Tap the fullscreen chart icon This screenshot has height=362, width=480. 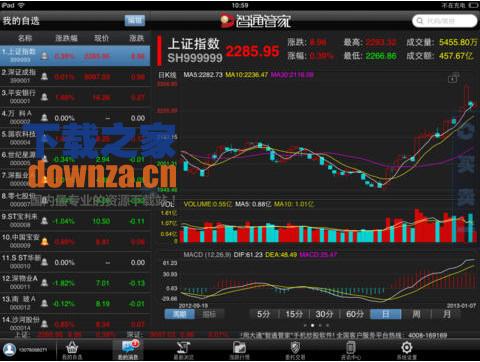tap(453, 78)
